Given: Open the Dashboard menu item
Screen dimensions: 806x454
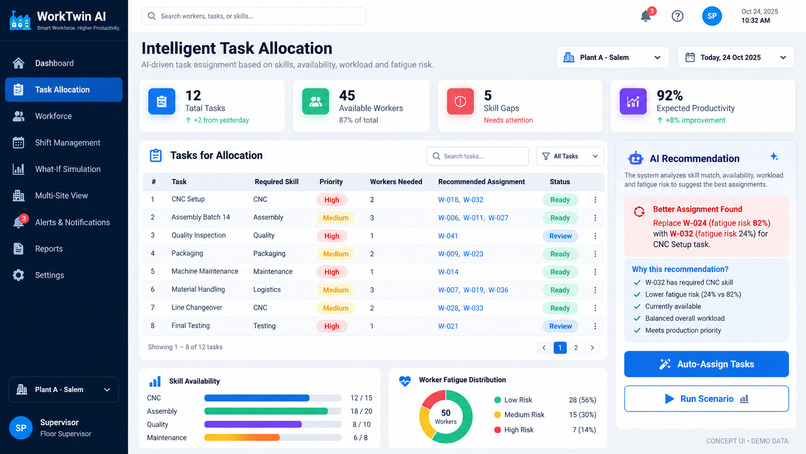Looking at the screenshot, I should click(63, 63).
